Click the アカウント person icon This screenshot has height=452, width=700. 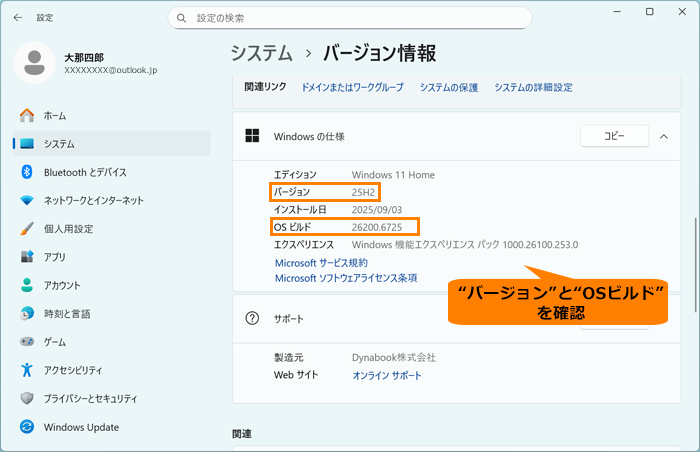[27, 285]
